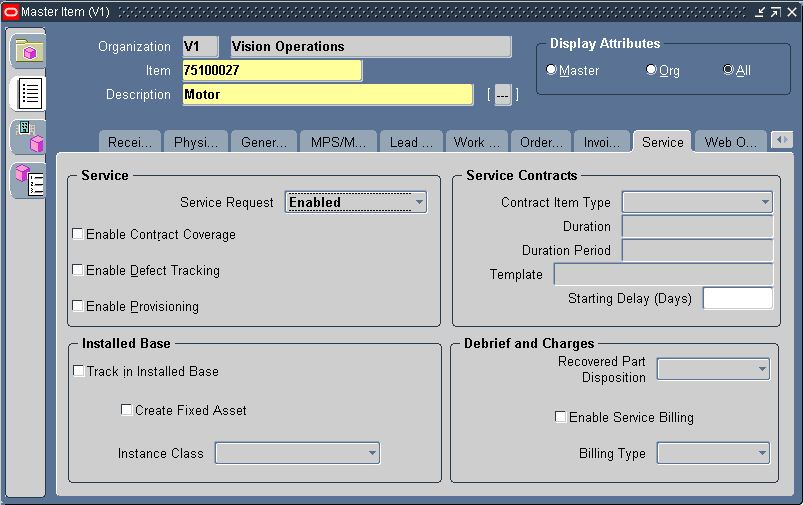Click the folder with cube sidebar icon
The height and width of the screenshot is (505, 803).
click(x=29, y=51)
